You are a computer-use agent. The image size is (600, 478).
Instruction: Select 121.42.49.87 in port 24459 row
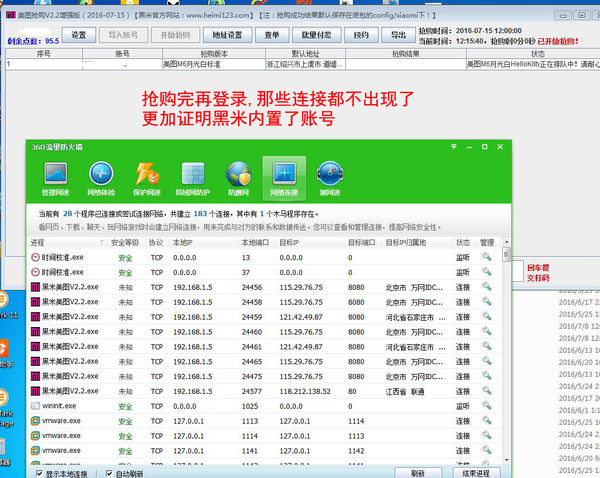(301, 317)
